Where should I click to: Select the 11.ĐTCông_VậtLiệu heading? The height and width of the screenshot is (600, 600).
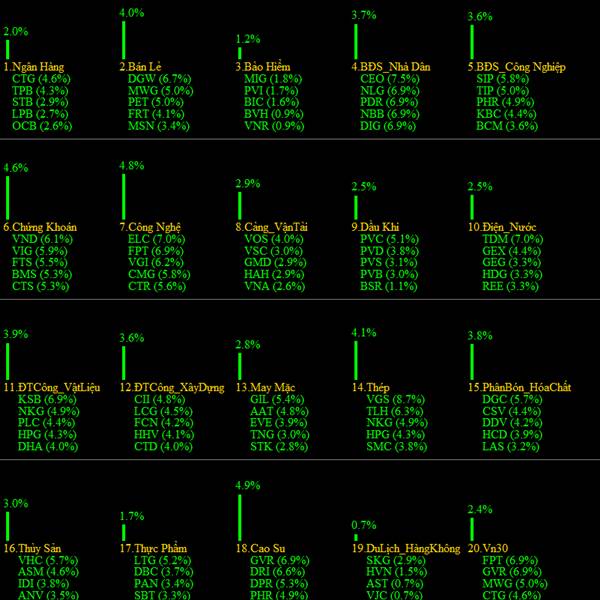click(x=52, y=388)
